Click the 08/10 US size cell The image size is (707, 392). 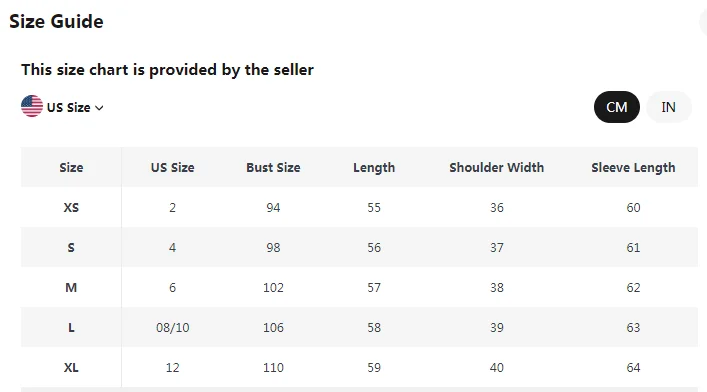(x=172, y=327)
